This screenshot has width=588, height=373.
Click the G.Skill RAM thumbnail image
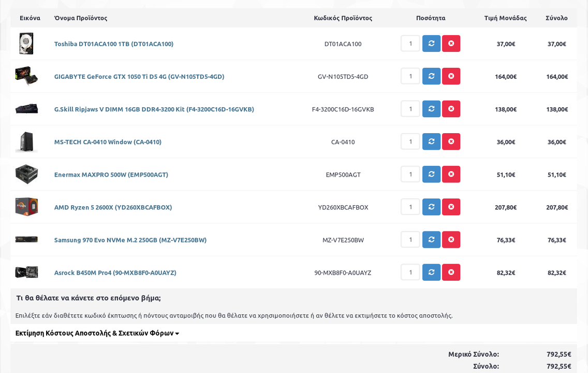[x=26, y=109]
